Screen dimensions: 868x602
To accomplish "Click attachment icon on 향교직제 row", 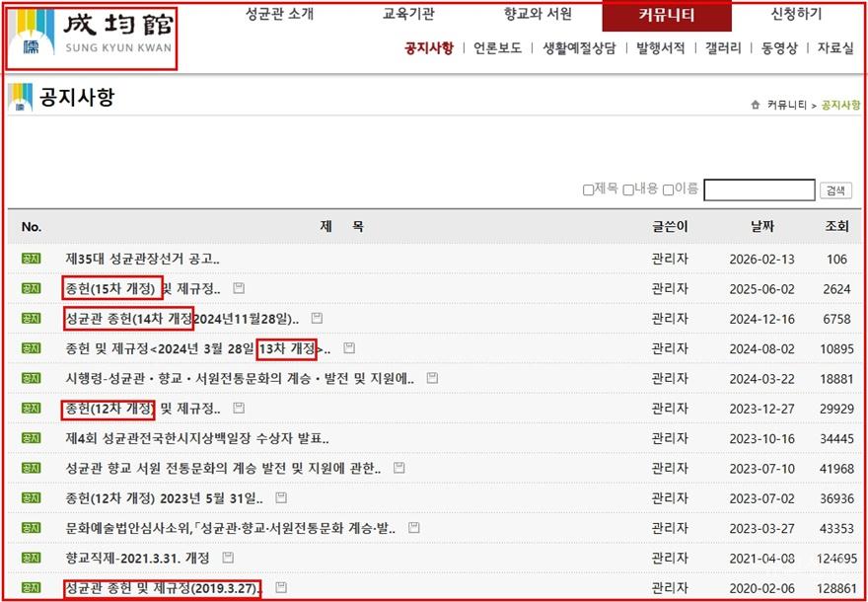I will pos(228,558).
